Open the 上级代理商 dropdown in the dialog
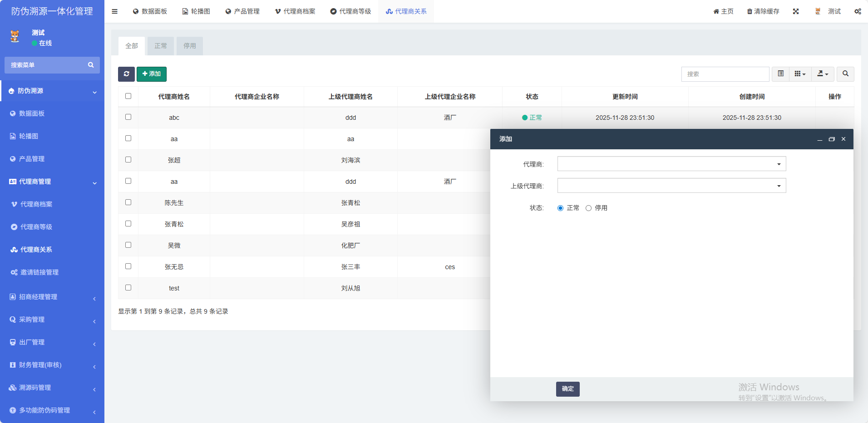Image resolution: width=868 pixels, height=423 pixels. click(x=671, y=186)
